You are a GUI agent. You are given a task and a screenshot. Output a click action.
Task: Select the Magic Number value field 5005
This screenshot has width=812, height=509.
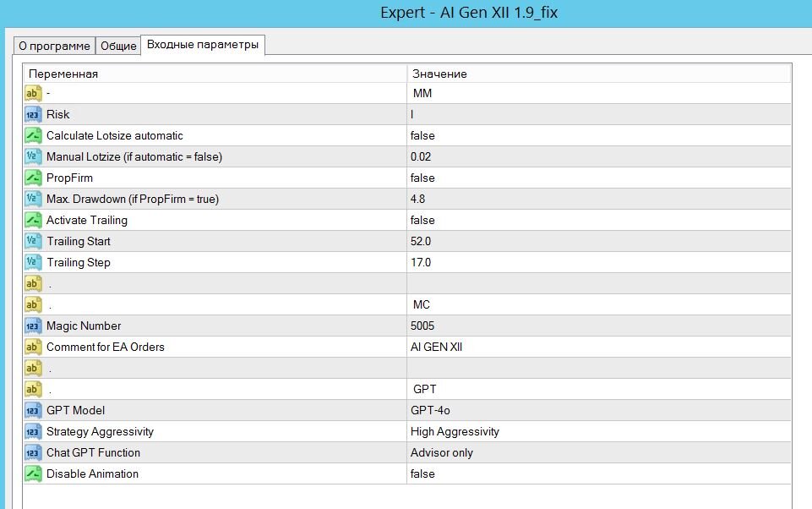click(x=598, y=326)
